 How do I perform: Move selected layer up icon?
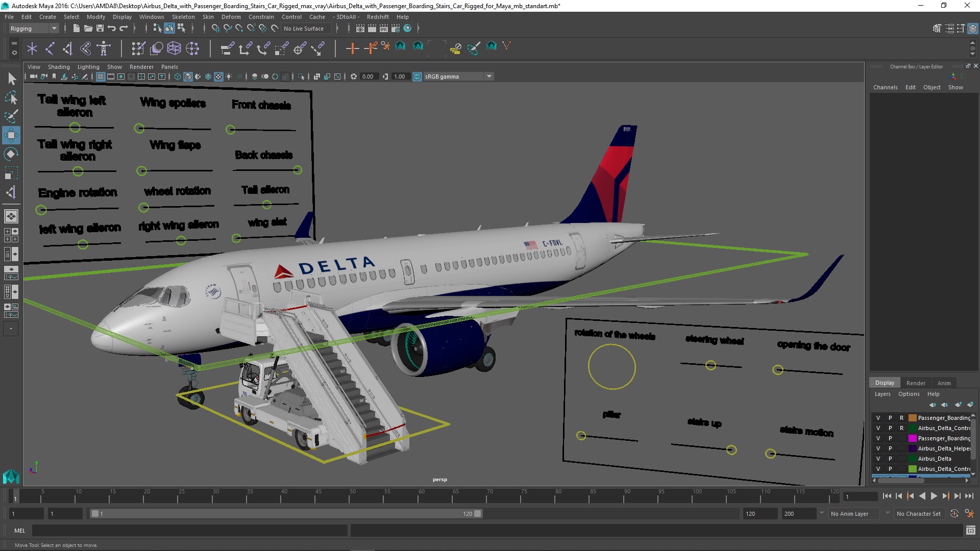(933, 405)
